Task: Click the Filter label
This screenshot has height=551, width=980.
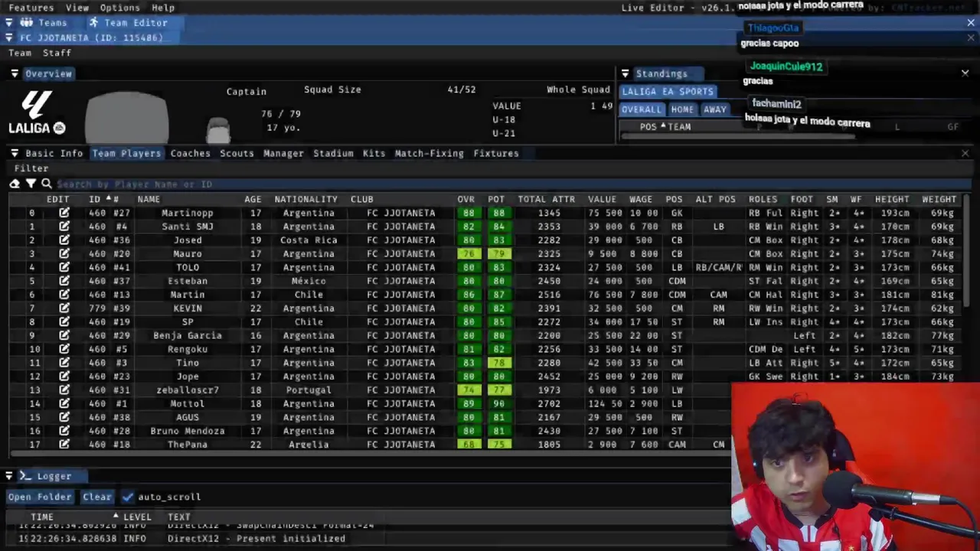Action: pos(31,168)
